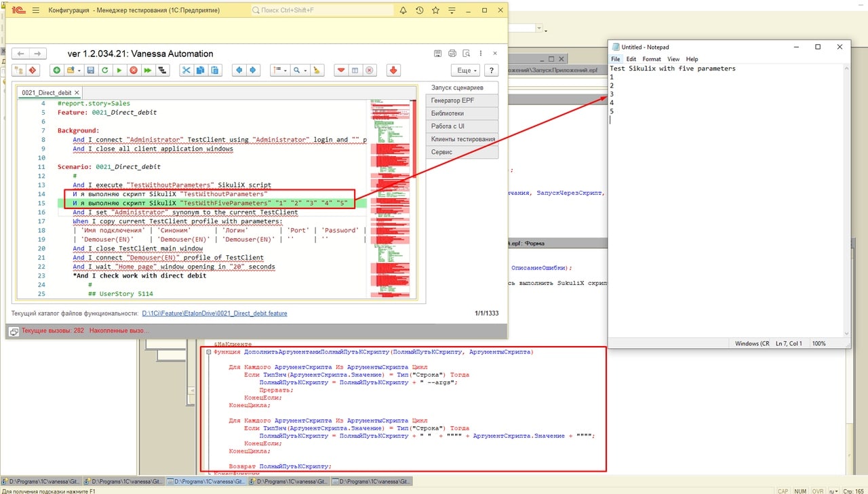
Task: Cut with the scissors toolbar icon
Action: click(x=186, y=70)
